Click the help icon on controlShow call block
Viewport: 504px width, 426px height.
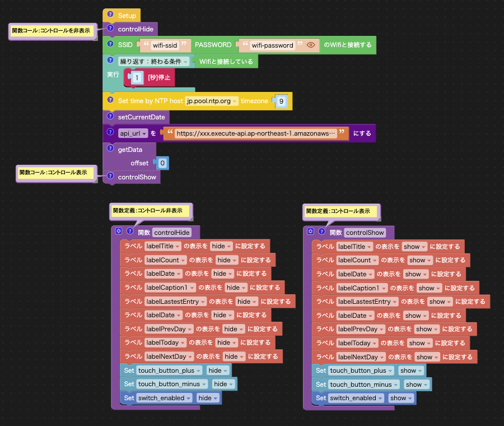(x=110, y=176)
